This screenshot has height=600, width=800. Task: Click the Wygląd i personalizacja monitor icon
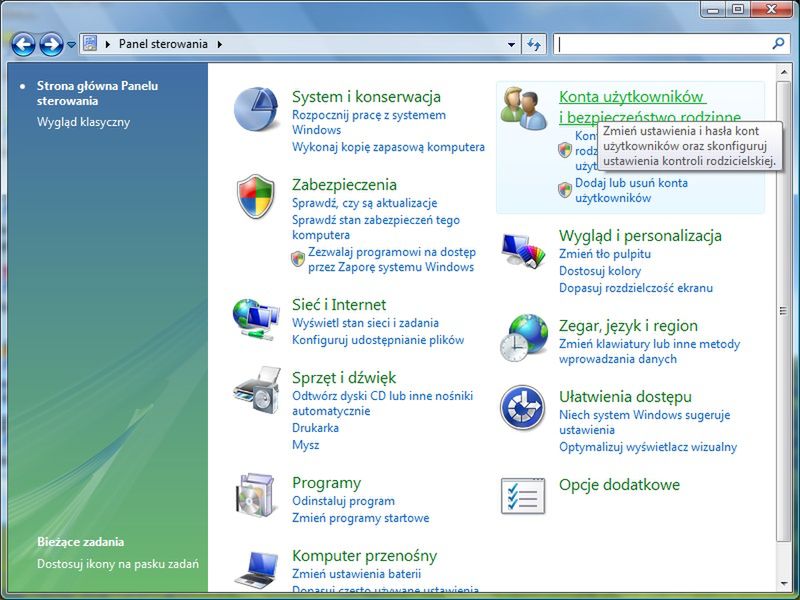(x=523, y=251)
